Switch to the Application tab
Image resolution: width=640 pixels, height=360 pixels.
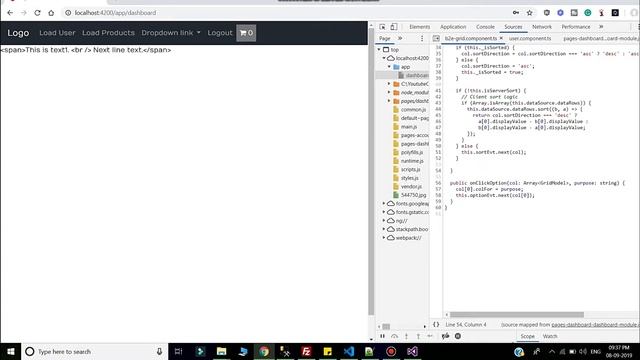coord(453,27)
